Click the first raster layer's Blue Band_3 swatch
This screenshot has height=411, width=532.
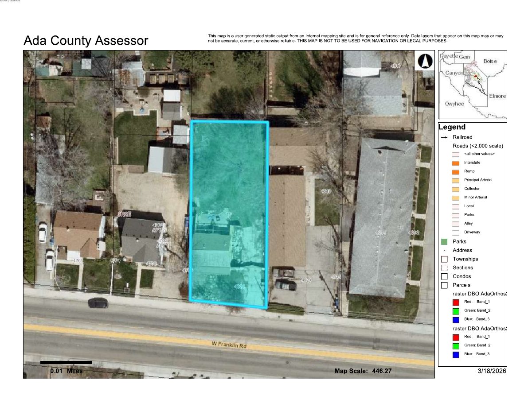[456, 319]
